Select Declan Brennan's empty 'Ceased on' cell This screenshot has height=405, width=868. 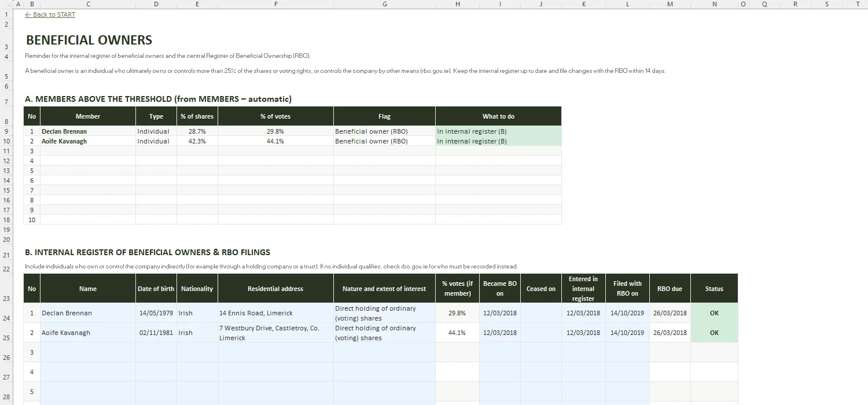point(541,313)
